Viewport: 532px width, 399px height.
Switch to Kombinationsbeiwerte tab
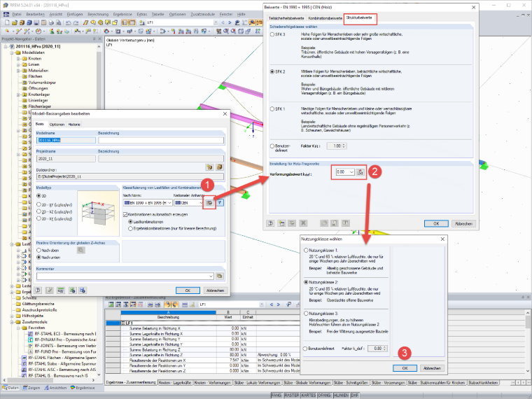[x=325, y=18]
